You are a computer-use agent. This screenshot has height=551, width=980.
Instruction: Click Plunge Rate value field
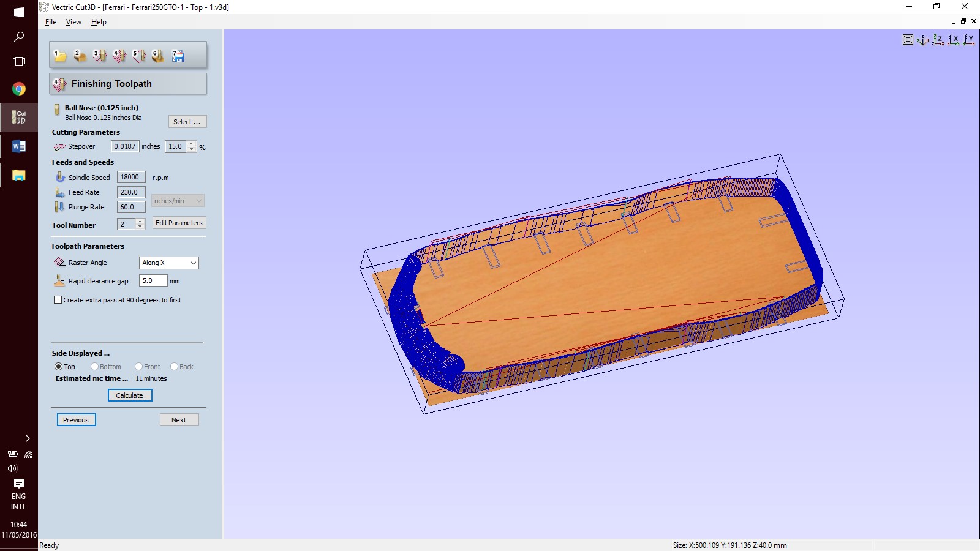click(x=131, y=207)
